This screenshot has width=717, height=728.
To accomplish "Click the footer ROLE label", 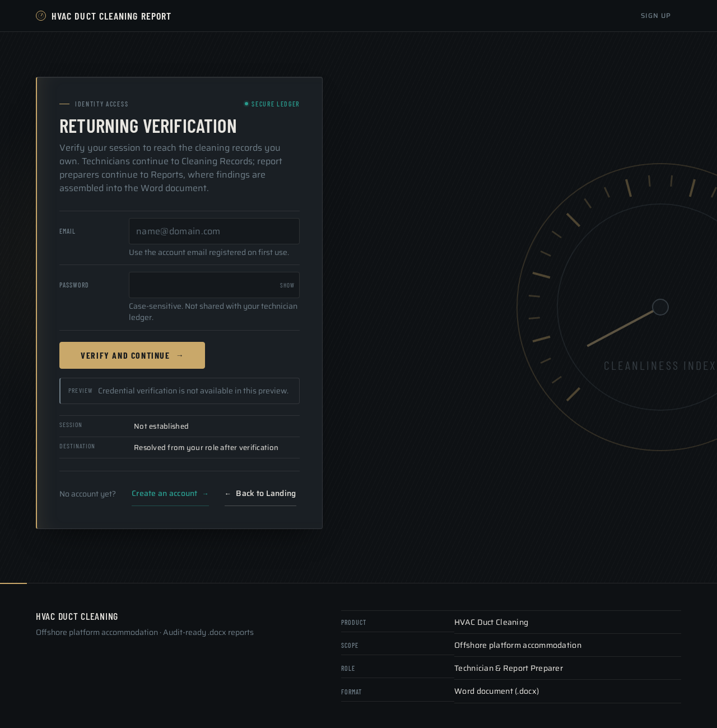I will click(348, 669).
